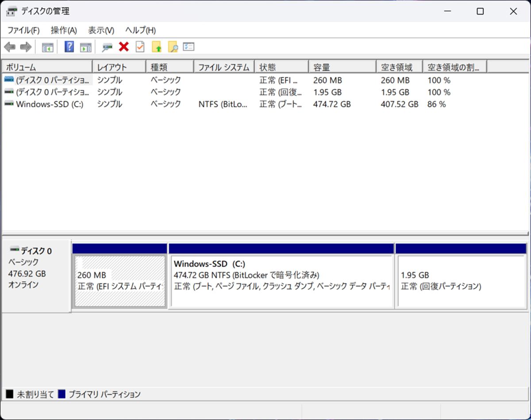This screenshot has width=531, height=420.
Task: Click the folder with magnifier icon
Action: (x=173, y=47)
